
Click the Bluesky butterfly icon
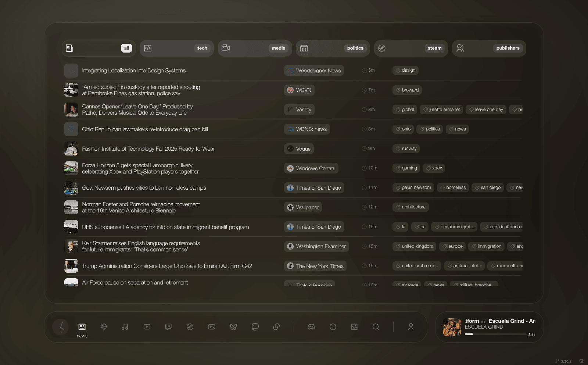pos(233,327)
